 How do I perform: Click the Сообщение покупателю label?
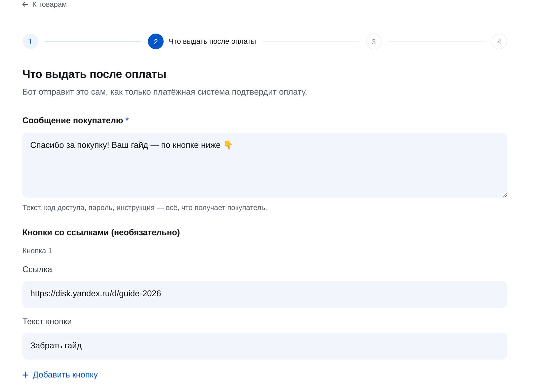point(73,121)
